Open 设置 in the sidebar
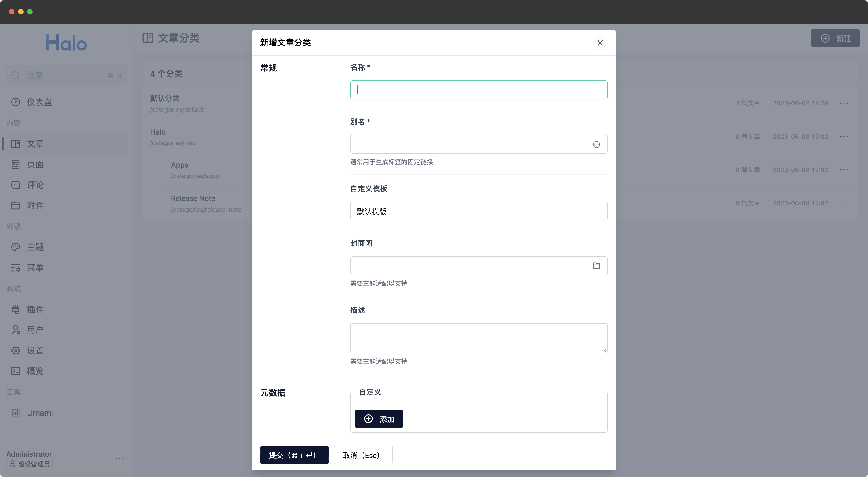This screenshot has height=477, width=868. click(x=66, y=350)
